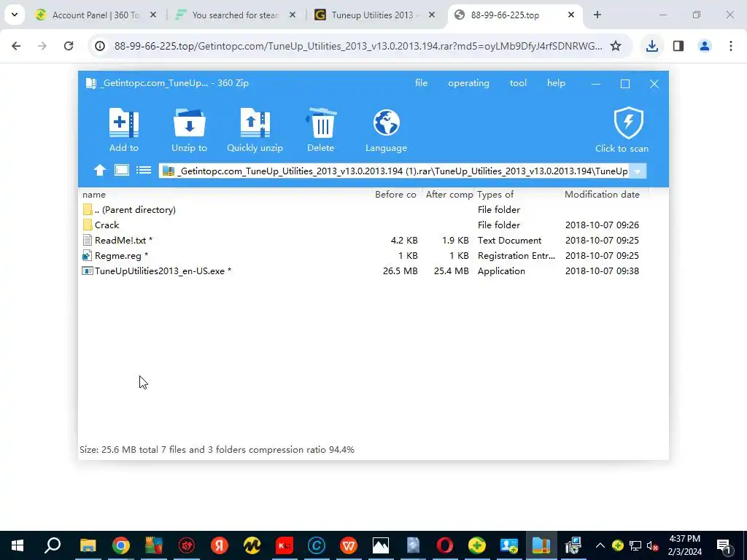The width and height of the screenshot is (747, 560).
Task: Click Registration Entr... type cell
Action: (516, 256)
